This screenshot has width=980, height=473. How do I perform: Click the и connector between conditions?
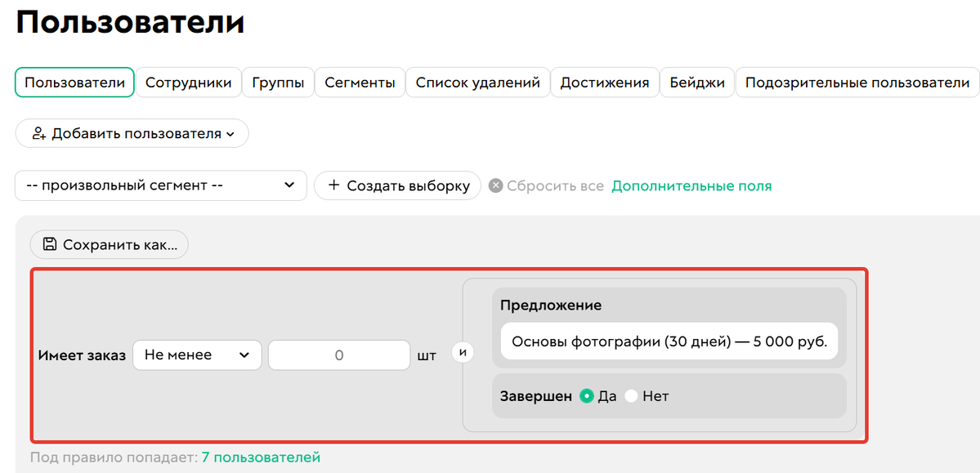pyautogui.click(x=463, y=351)
